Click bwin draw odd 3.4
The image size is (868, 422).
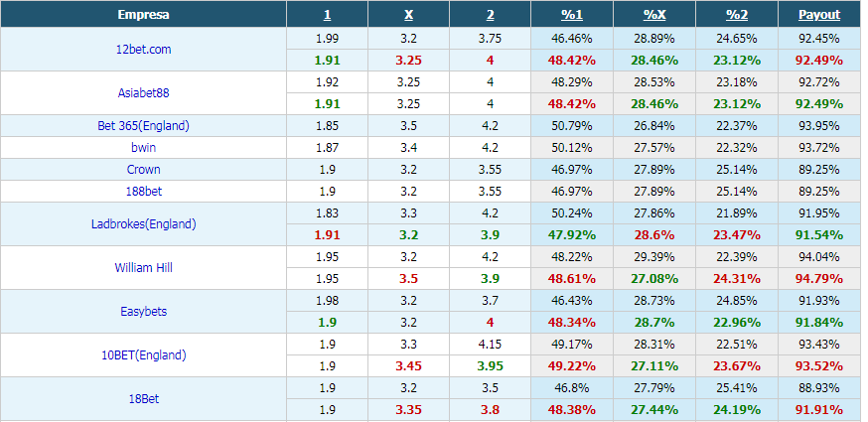[408, 148]
